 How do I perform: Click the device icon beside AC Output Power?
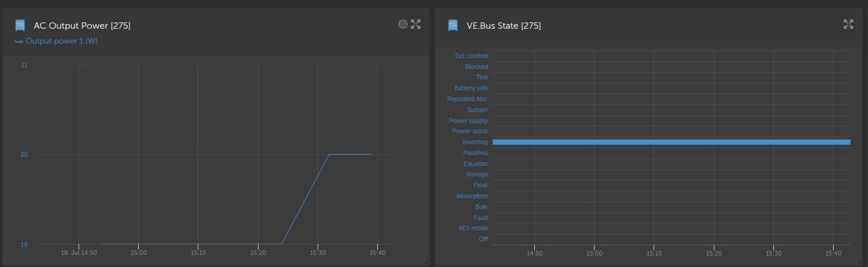pyautogui.click(x=20, y=25)
